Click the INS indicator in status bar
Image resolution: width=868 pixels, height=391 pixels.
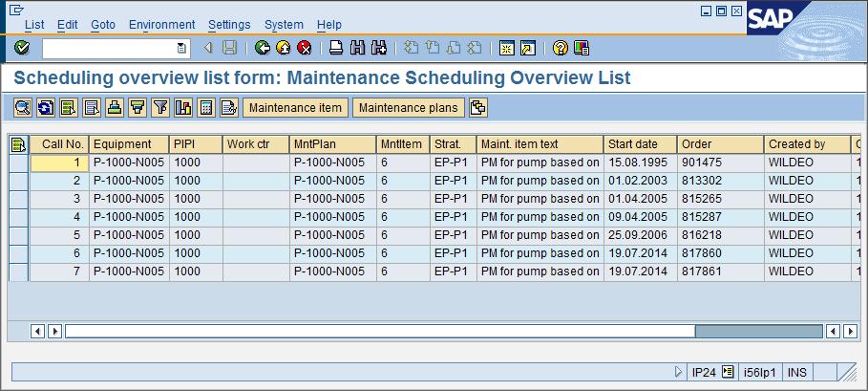797,373
